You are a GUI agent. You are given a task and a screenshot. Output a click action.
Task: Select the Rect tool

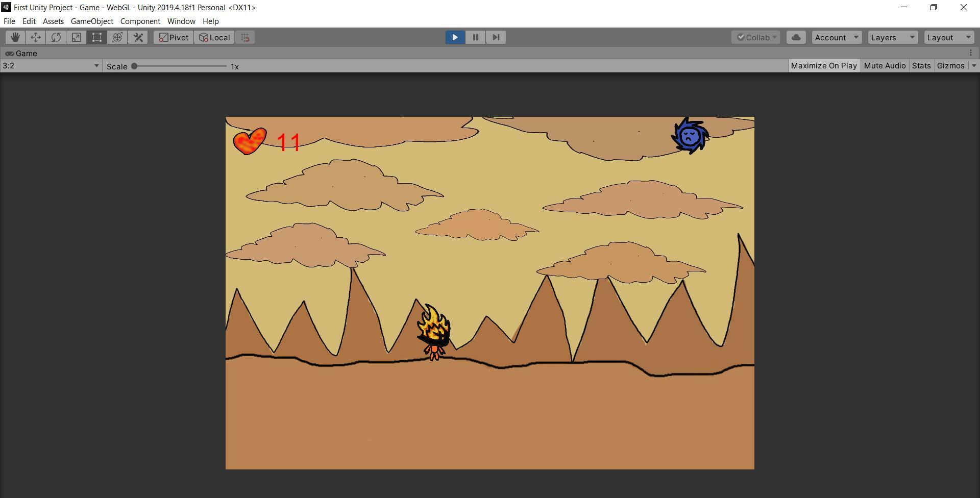[x=97, y=37]
